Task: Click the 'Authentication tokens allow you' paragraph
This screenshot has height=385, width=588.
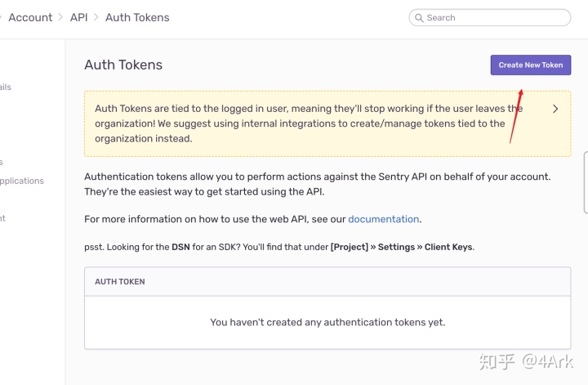Action: click(x=317, y=184)
